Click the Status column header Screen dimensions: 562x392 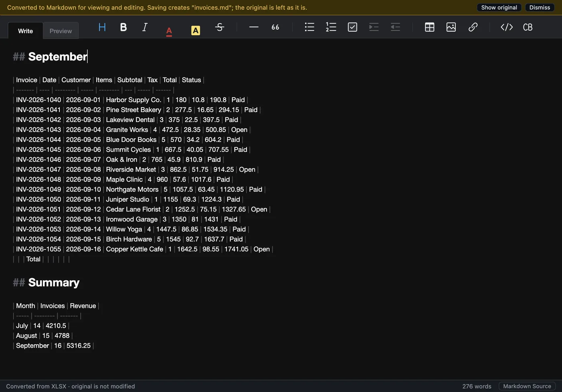click(x=191, y=80)
